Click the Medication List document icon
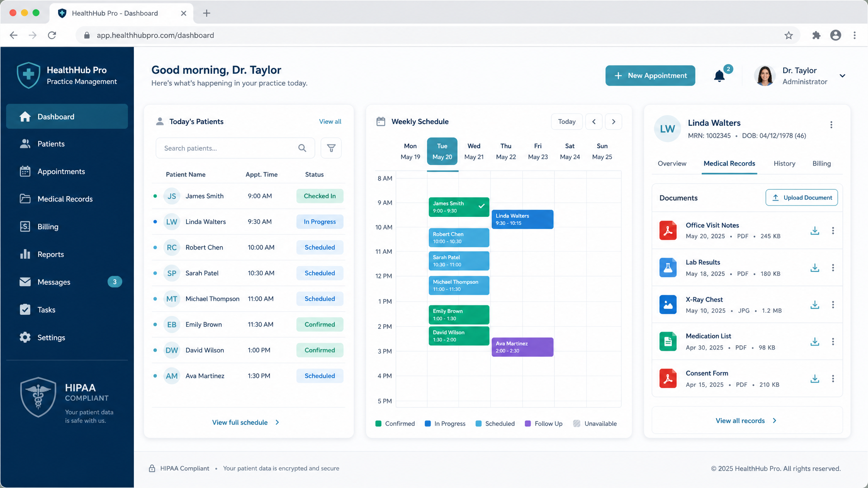868x488 pixels. click(x=668, y=341)
